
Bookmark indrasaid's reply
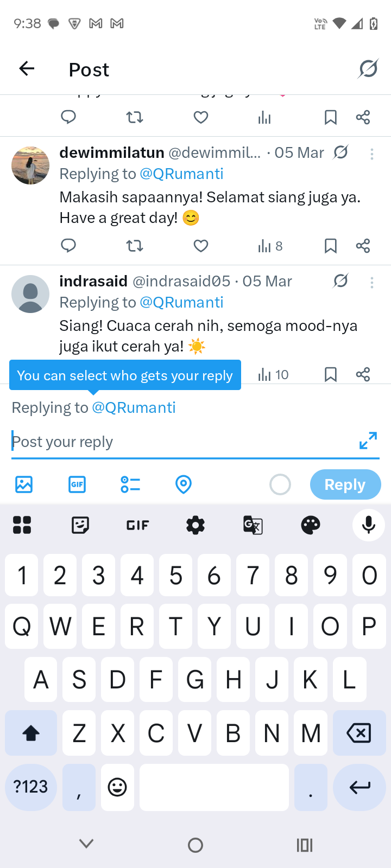coord(330,374)
